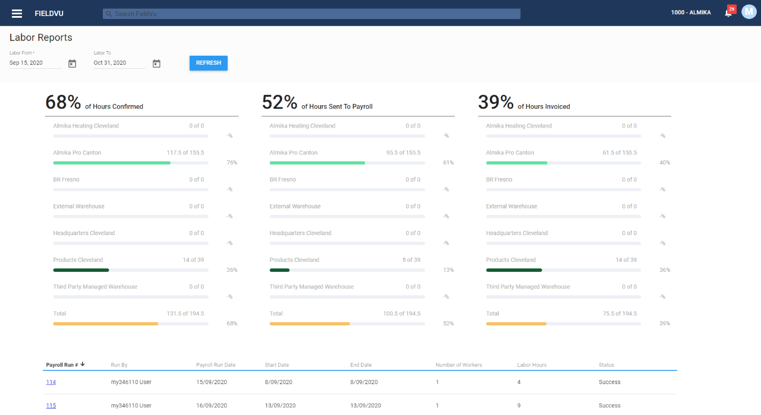
Task: Sort by Labor Hours column
Action: (531, 365)
